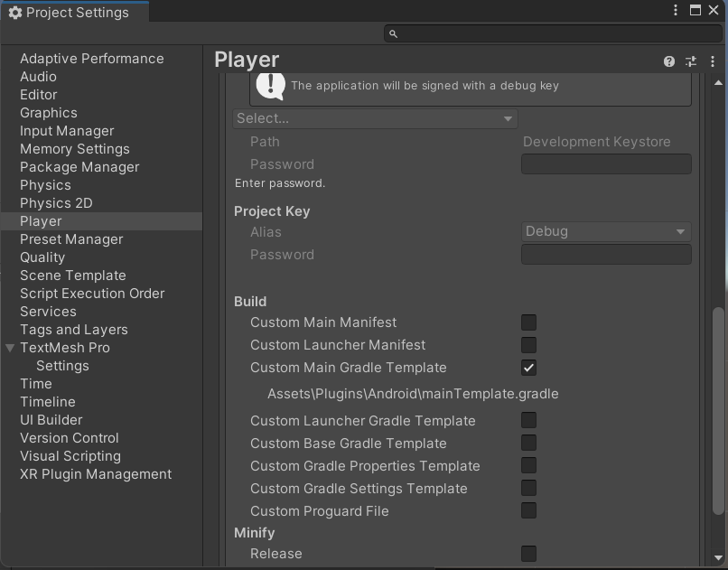Click the settings search field

click(x=553, y=34)
